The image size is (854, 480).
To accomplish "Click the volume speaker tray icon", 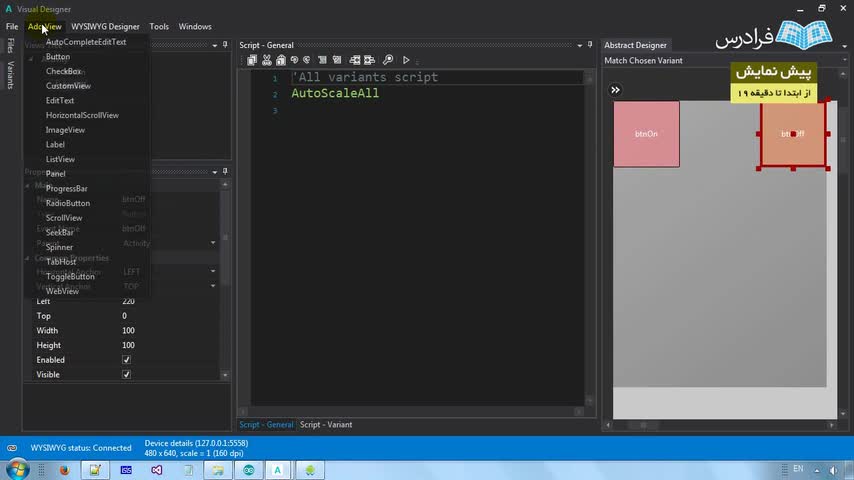I will pyautogui.click(x=834, y=470).
